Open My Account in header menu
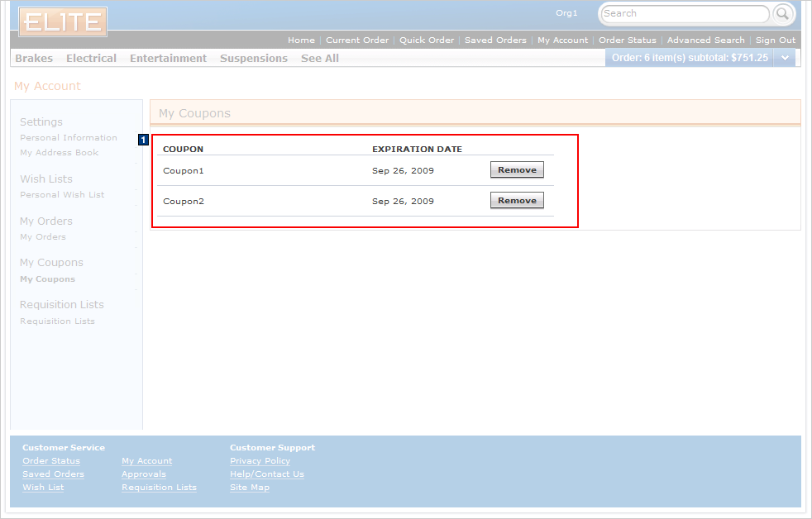Image resolution: width=812 pixels, height=519 pixels. [x=562, y=40]
